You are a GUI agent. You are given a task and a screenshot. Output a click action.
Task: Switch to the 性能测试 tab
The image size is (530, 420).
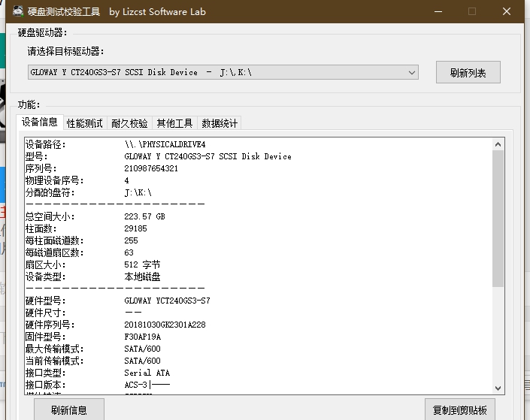coord(85,123)
